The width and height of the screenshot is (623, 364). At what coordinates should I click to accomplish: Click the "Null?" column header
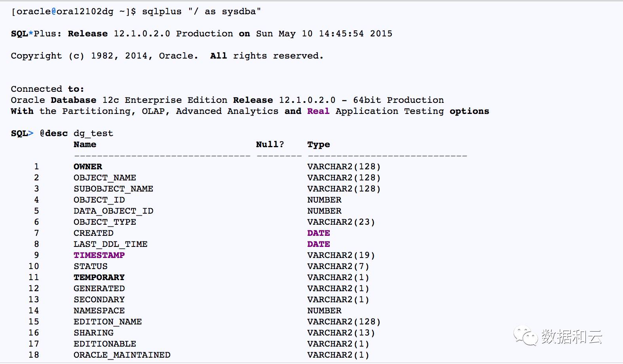(270, 144)
